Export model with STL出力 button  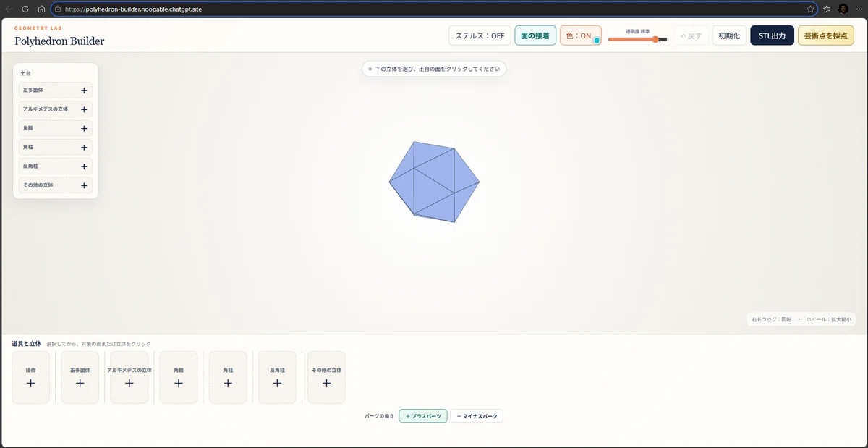coord(773,35)
